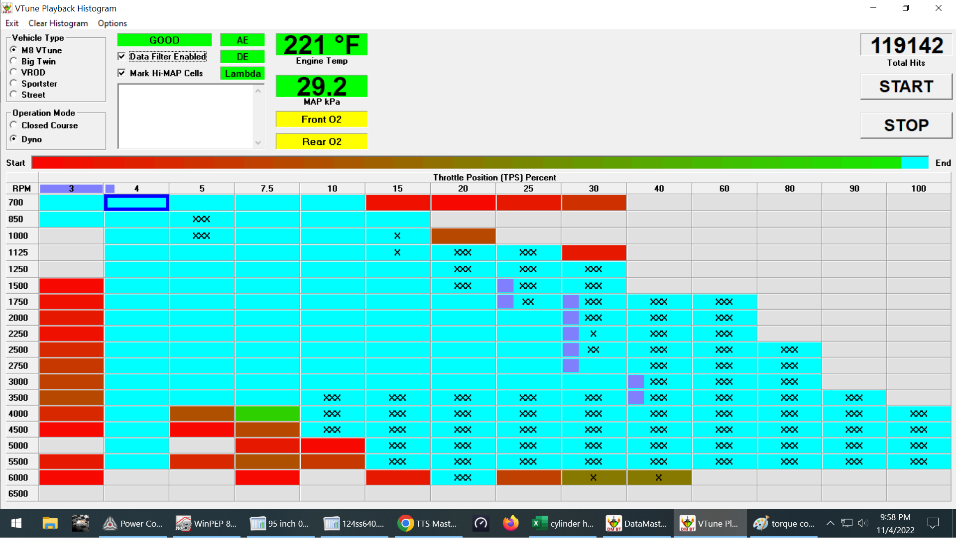Open WinPEP 8 taskbar icon
This screenshot has height=560, width=956.
tap(206, 523)
